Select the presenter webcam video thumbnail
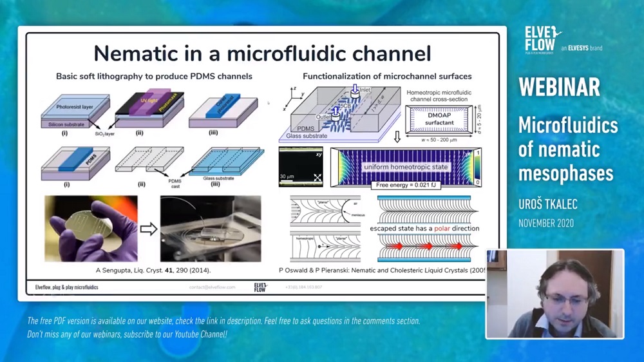Screen dimensions: 644x362 coord(554,294)
